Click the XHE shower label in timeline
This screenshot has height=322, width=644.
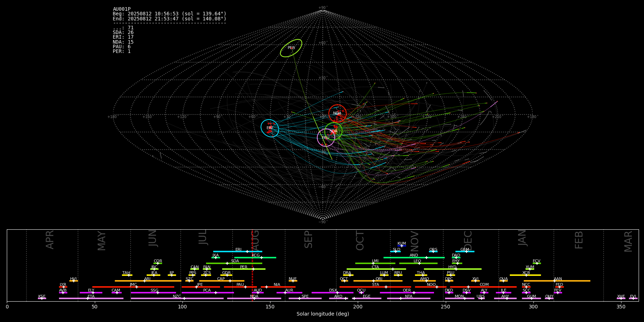(x=621, y=297)
